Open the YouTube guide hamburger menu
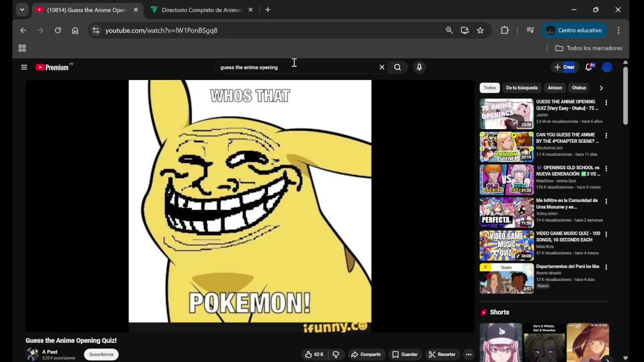Viewport: 644px width, 362px height. click(24, 67)
